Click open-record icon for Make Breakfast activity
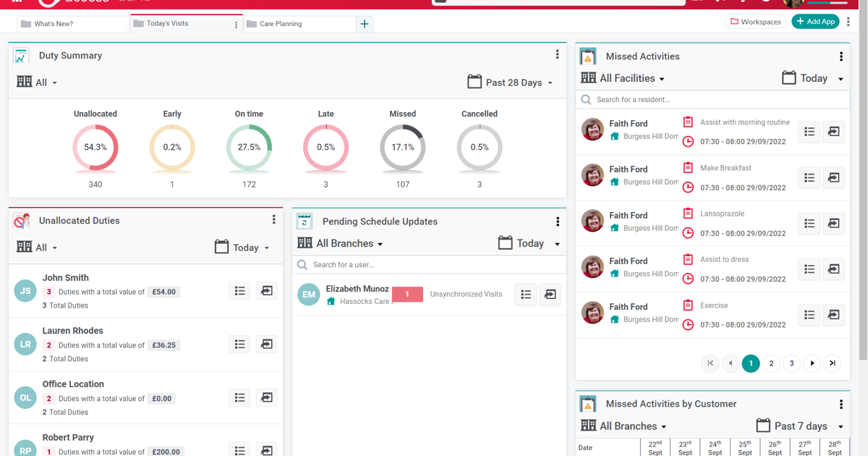The height and width of the screenshot is (456, 868). [833, 178]
